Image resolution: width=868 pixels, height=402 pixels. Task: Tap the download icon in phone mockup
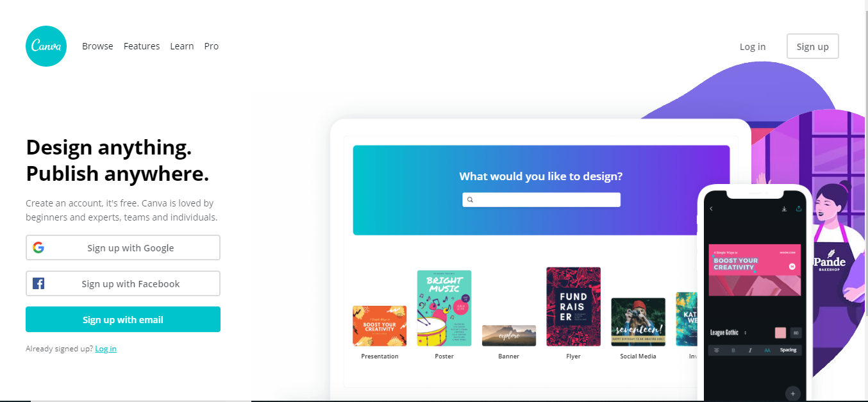(x=784, y=208)
